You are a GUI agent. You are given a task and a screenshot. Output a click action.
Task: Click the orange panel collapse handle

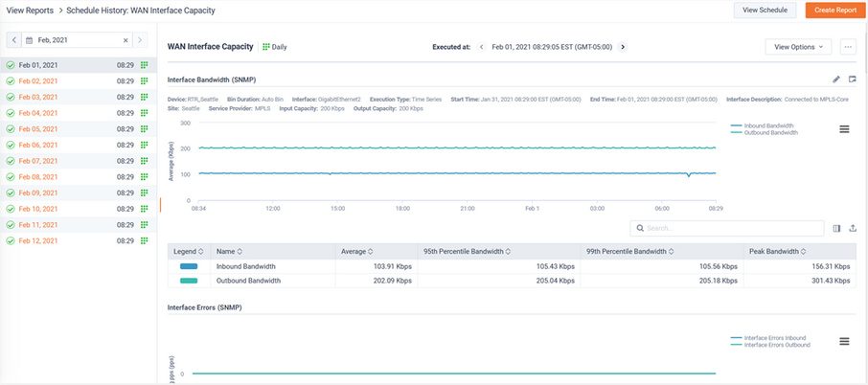(160, 205)
